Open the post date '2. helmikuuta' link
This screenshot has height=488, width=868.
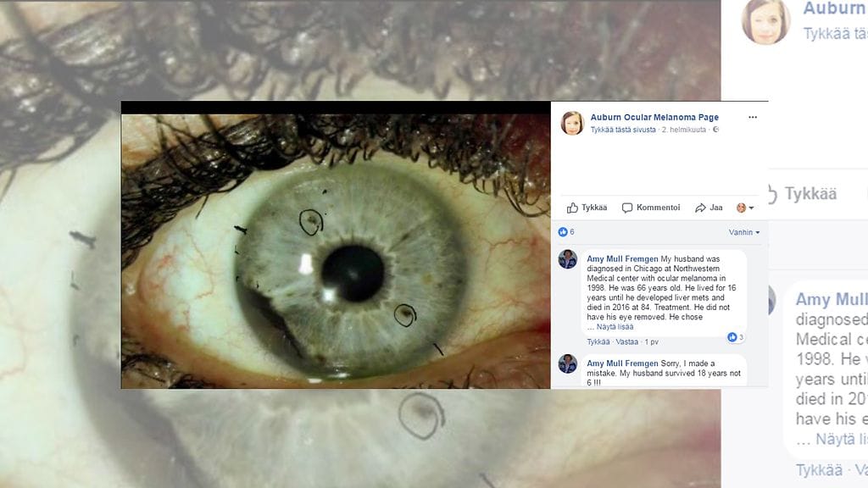(685, 130)
